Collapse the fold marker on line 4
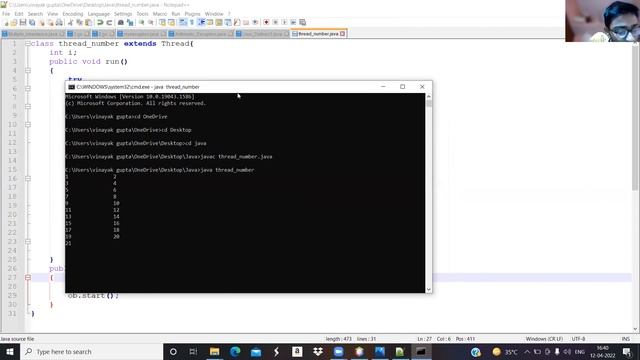Image resolution: width=640 pixels, height=360 pixels. click(x=28, y=71)
